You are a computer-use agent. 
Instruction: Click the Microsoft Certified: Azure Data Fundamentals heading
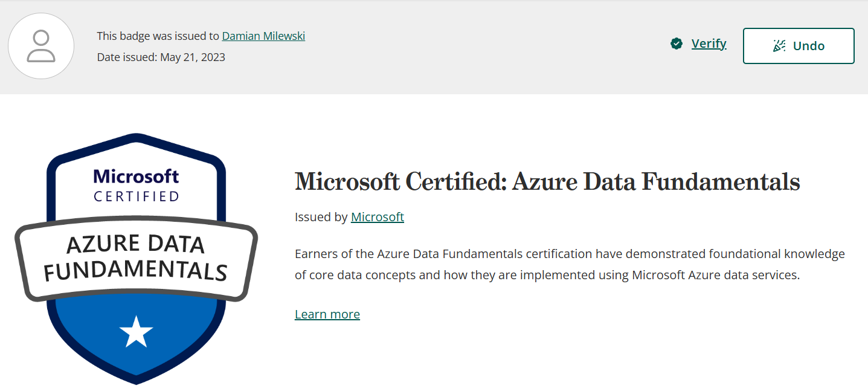[x=547, y=182]
